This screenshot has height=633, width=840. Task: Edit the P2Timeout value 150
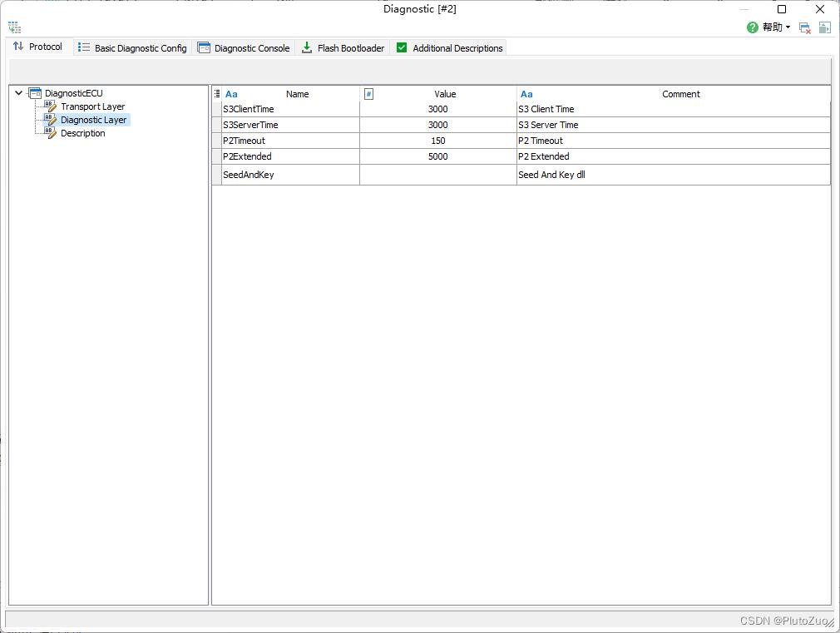coord(438,141)
